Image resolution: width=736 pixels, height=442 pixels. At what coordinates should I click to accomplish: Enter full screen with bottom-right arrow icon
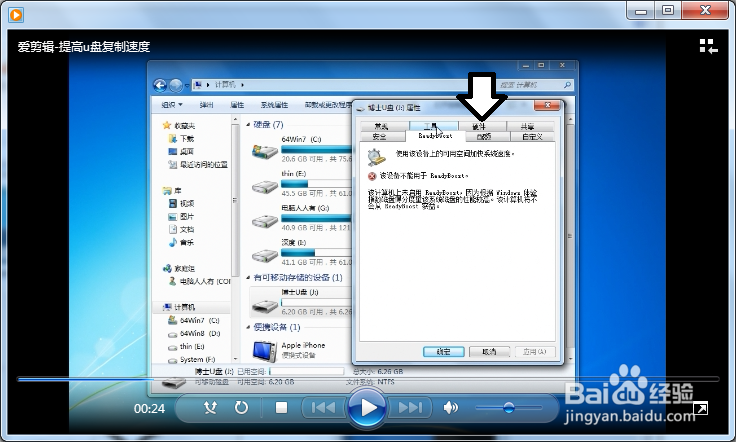(701, 409)
